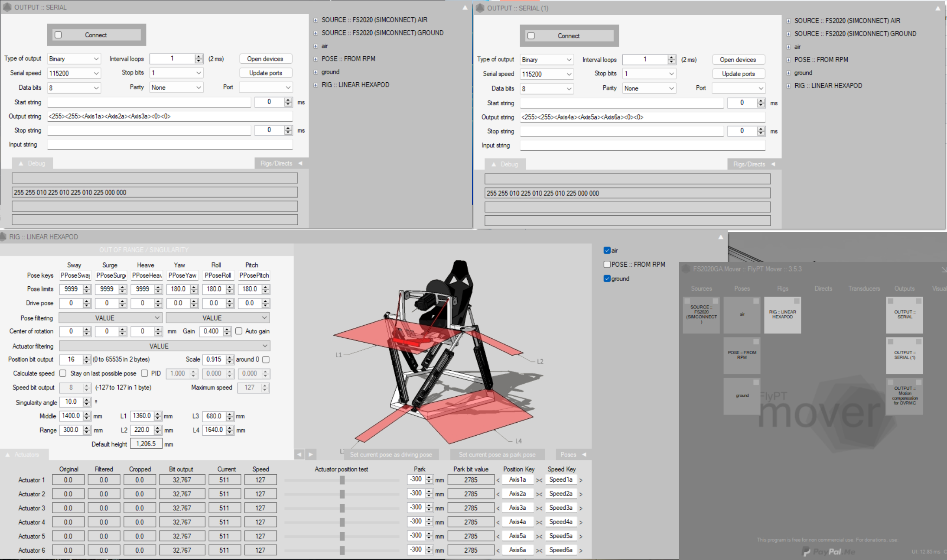Image resolution: width=947 pixels, height=560 pixels.
Task: Enable the POSE :: FROM RPM checkbox
Action: [606, 264]
